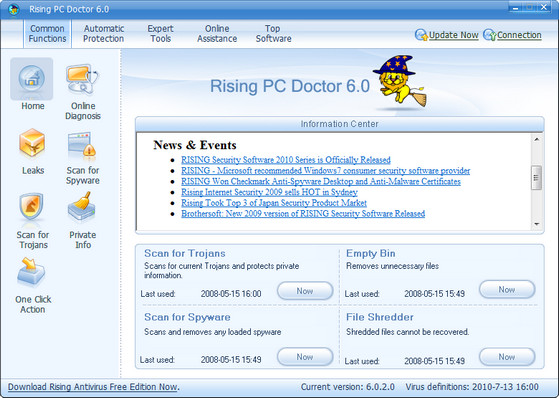Run Empty Bin Now button
Screen dimensions: 559x398
[507, 289]
